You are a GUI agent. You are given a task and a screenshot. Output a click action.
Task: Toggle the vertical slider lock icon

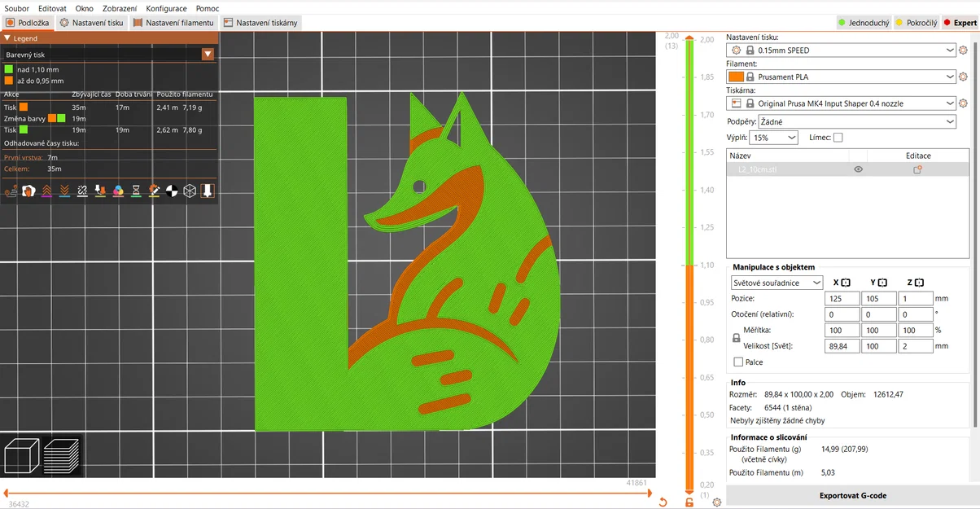[x=689, y=502]
